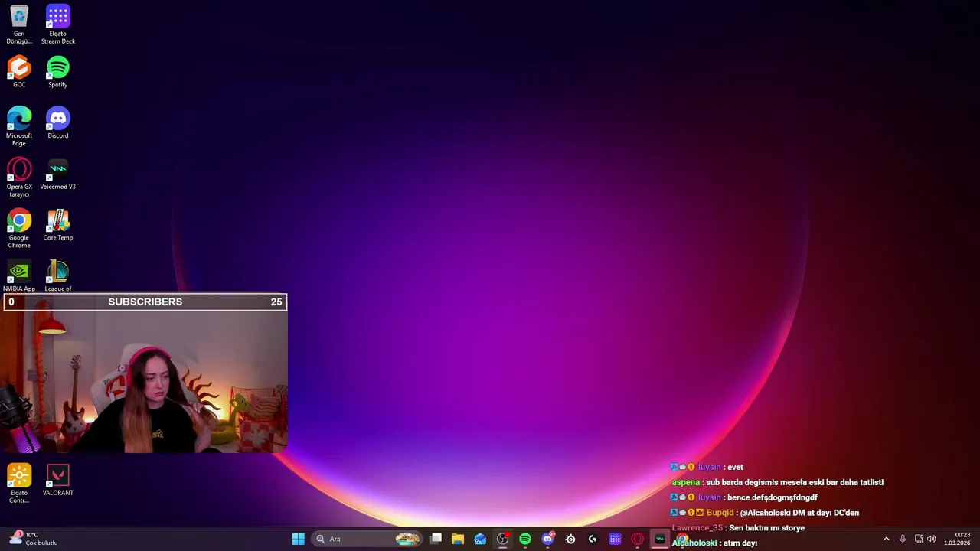Select the Discord desktop shortcut
The height and width of the screenshot is (551, 980).
pyautogui.click(x=58, y=123)
